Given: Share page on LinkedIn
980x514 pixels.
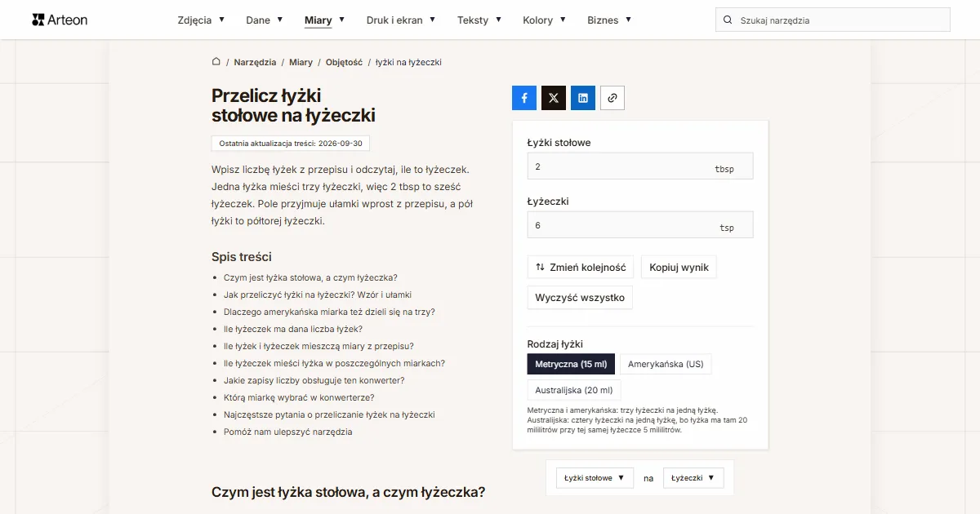Looking at the screenshot, I should click(583, 98).
